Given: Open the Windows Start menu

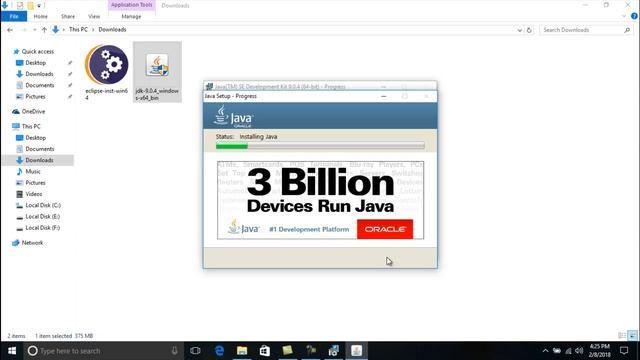Looking at the screenshot, I should [12, 351].
